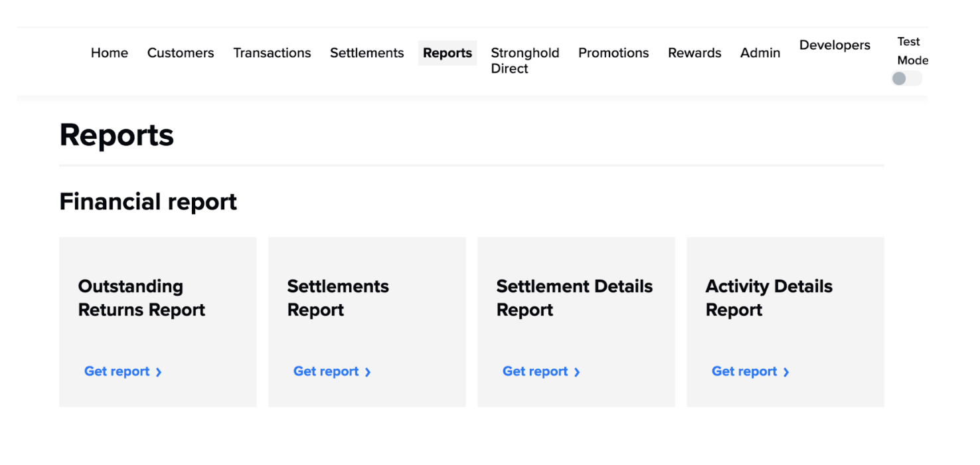The width and height of the screenshot is (980, 465).
Task: Click 'Get report' under Activity Details Report
Action: pos(744,371)
